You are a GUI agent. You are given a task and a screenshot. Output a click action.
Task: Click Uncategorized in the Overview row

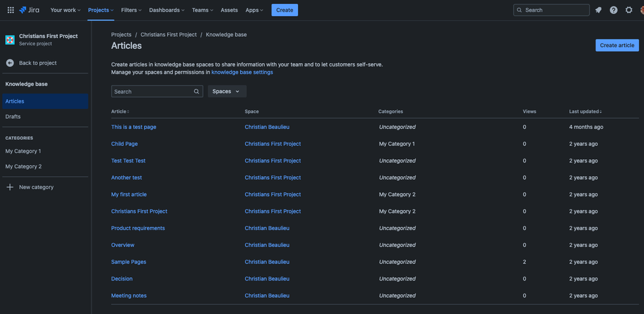tap(397, 244)
